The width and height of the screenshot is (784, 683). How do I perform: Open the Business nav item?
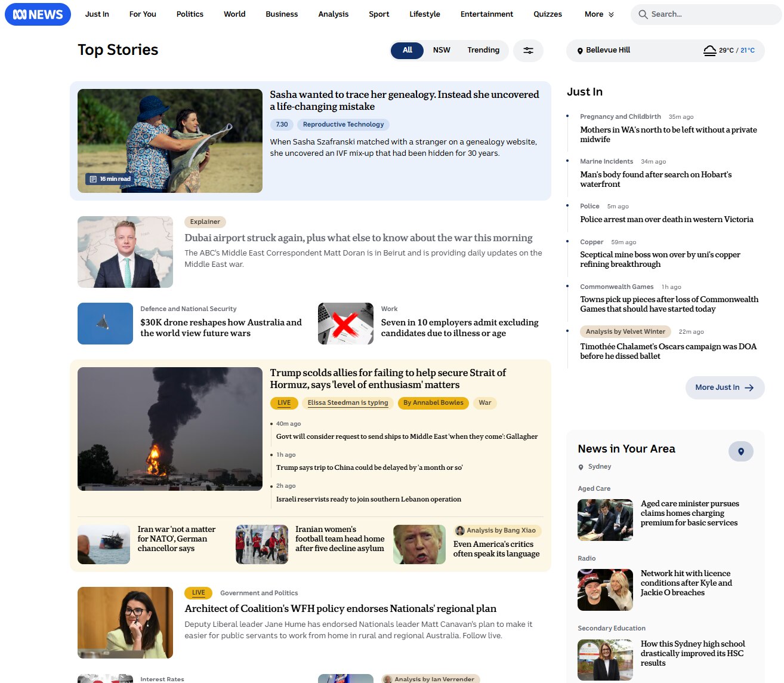tap(282, 14)
